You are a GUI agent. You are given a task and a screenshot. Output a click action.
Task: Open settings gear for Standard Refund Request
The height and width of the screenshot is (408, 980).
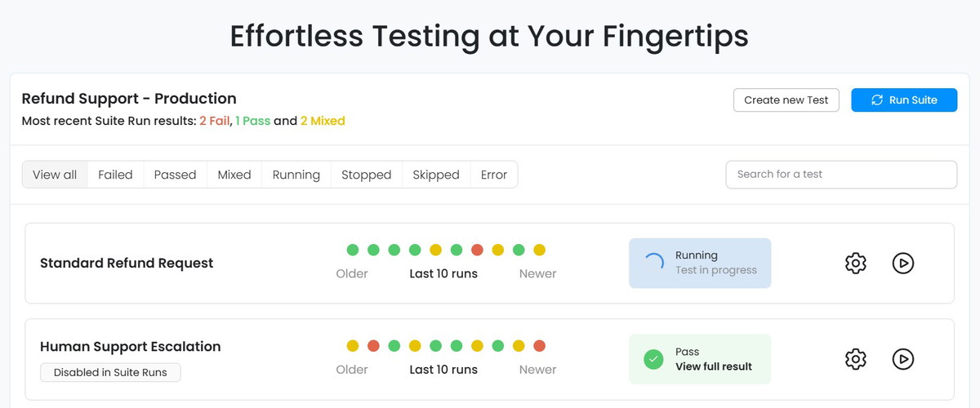coord(855,263)
